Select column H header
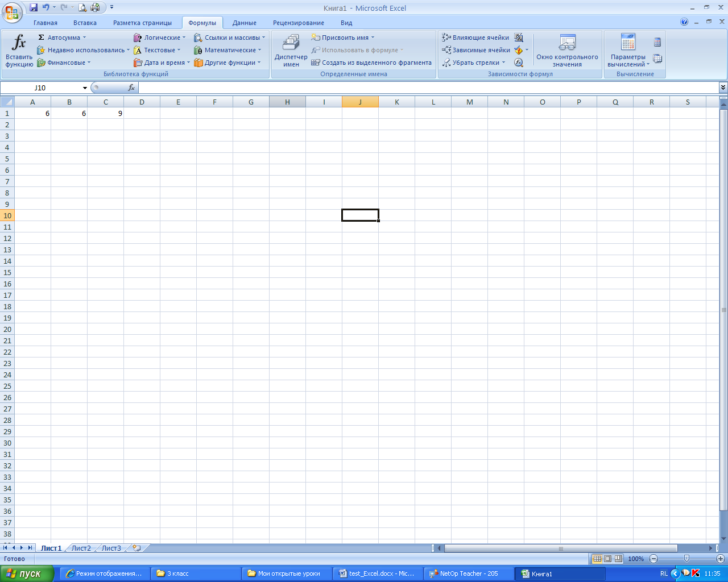The image size is (728, 582). tap(287, 102)
